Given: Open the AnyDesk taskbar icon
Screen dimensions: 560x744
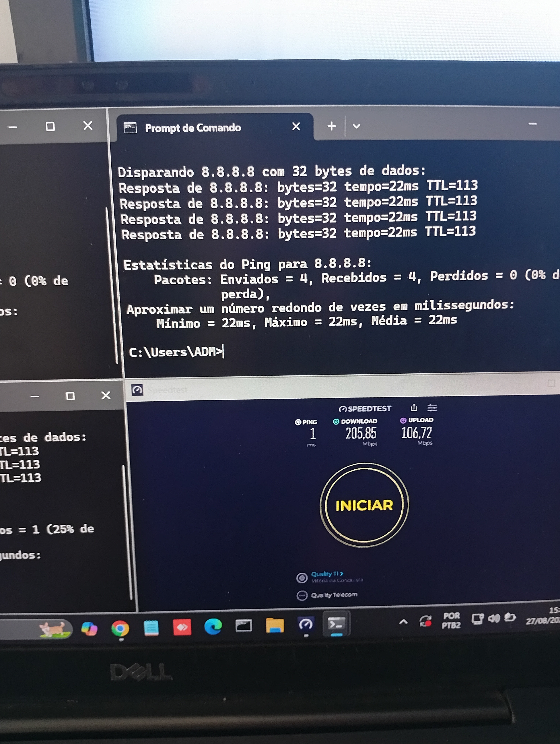Looking at the screenshot, I should [x=182, y=627].
